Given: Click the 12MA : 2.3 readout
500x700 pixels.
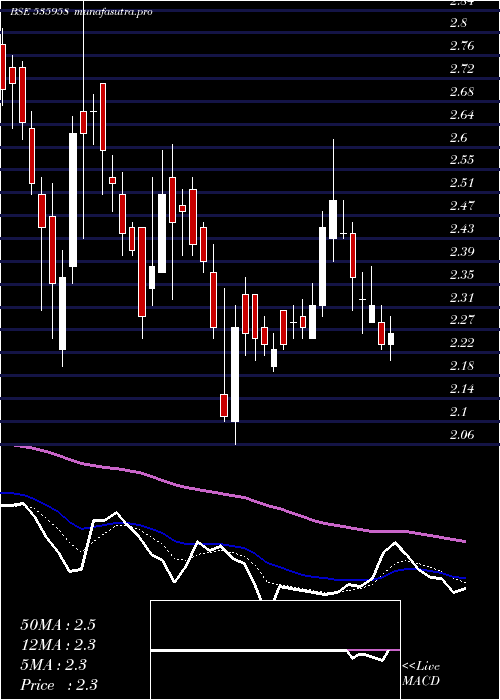Looking at the screenshot, I should coord(58,645).
